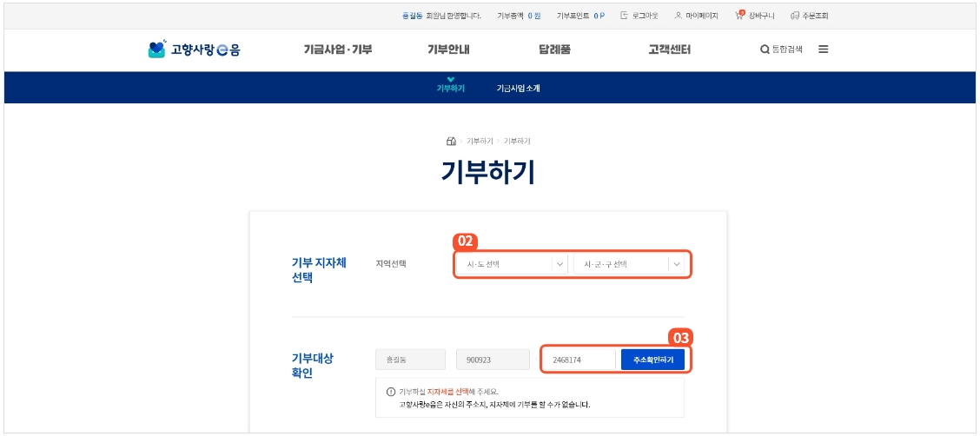Click the 로그아웃 link
This screenshot has height=436, width=980.
tap(645, 16)
